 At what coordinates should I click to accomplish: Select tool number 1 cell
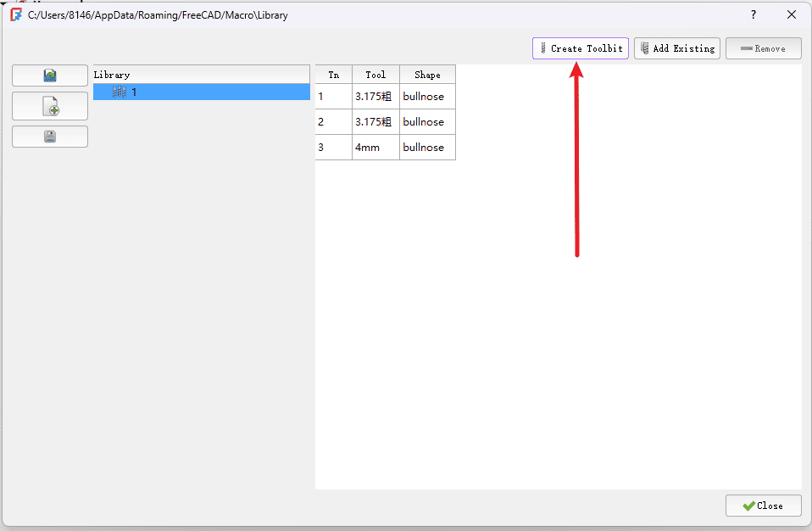[x=333, y=97]
